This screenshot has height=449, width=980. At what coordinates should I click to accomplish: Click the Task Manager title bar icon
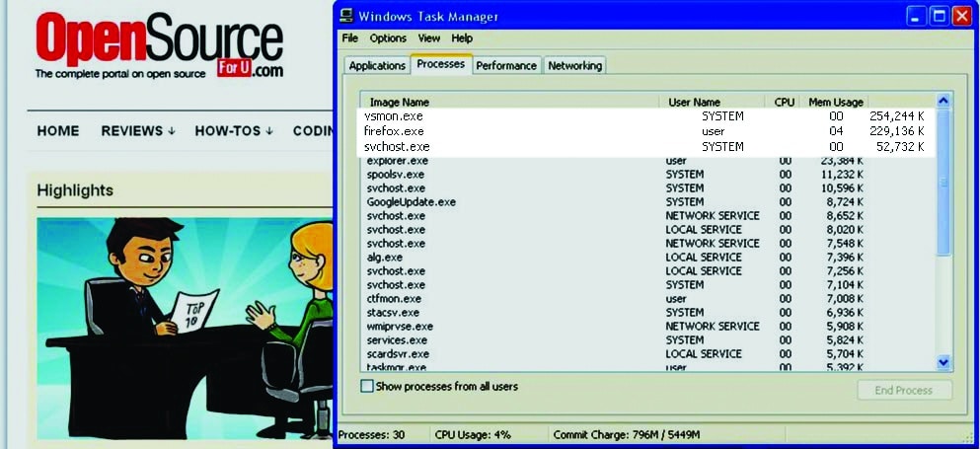(x=346, y=16)
